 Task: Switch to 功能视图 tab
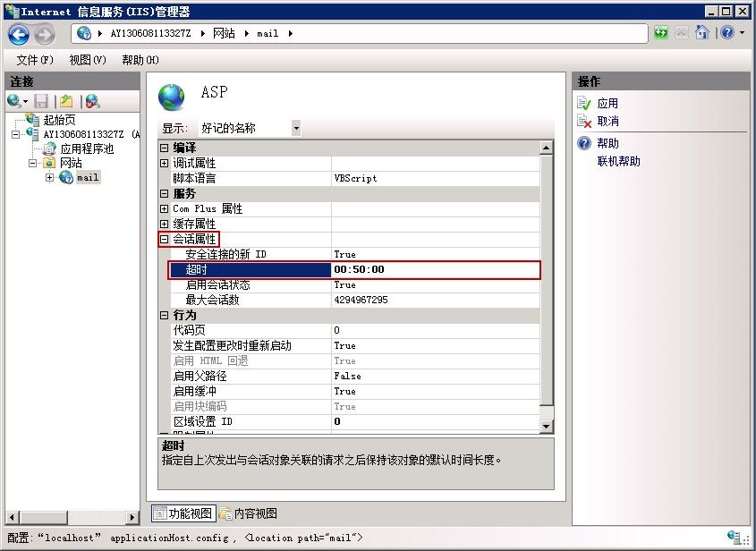coord(183,513)
